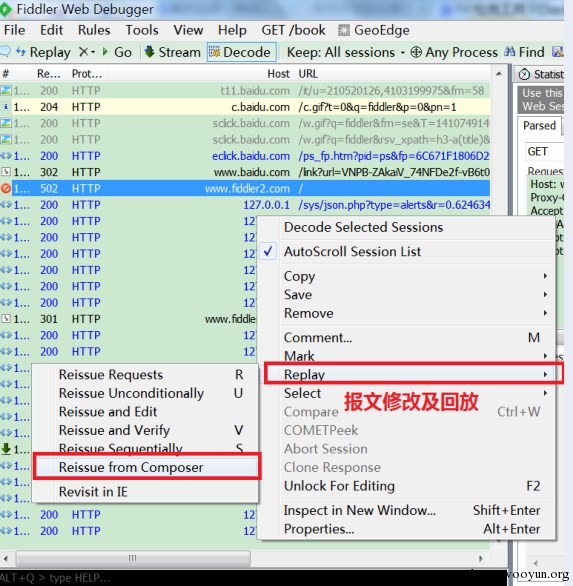This screenshot has width=573, height=586.
Task: Click the Find binoculars icon
Action: [510, 52]
